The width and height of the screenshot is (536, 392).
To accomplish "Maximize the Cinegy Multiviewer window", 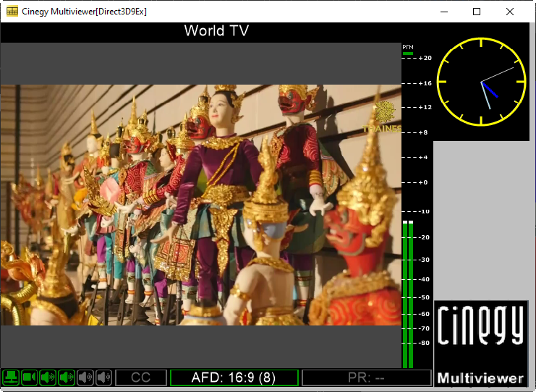I will 477,12.
